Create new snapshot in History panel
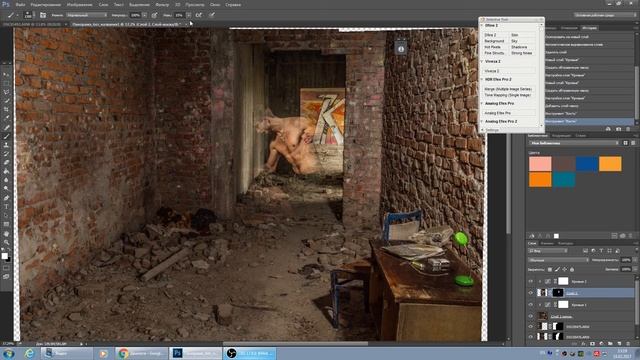 (618, 129)
